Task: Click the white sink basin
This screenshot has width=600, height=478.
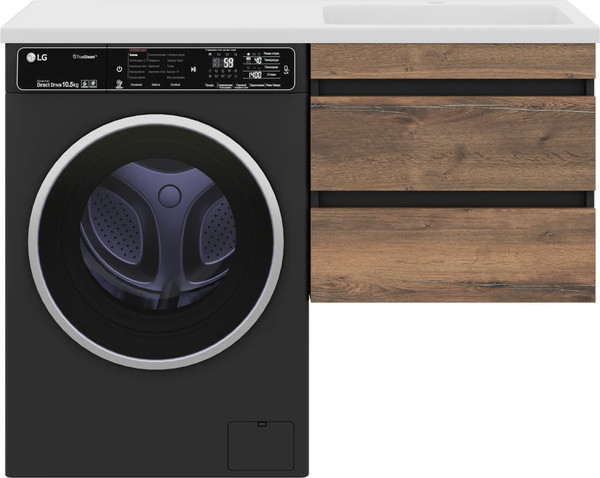Action: [x=460, y=15]
